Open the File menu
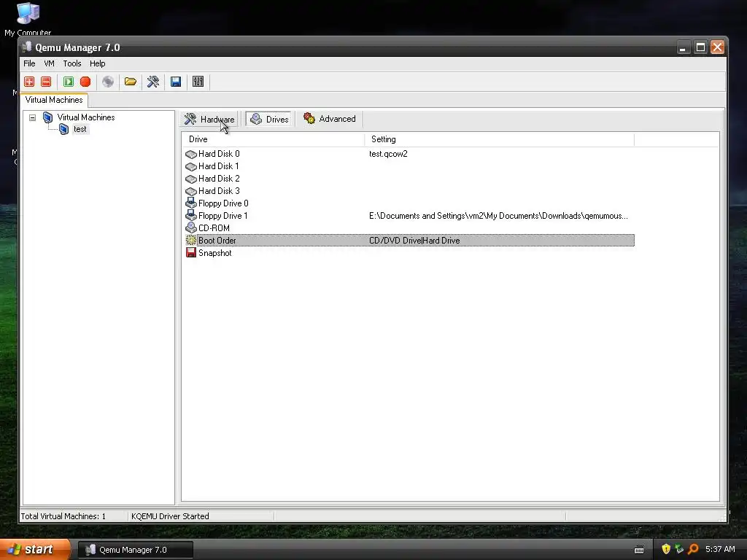747x560 pixels. [29, 63]
